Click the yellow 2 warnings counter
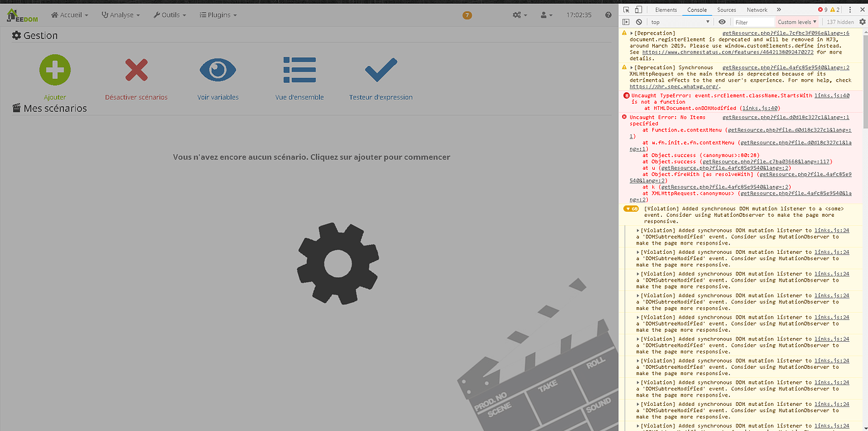The image size is (868, 431). click(x=835, y=10)
